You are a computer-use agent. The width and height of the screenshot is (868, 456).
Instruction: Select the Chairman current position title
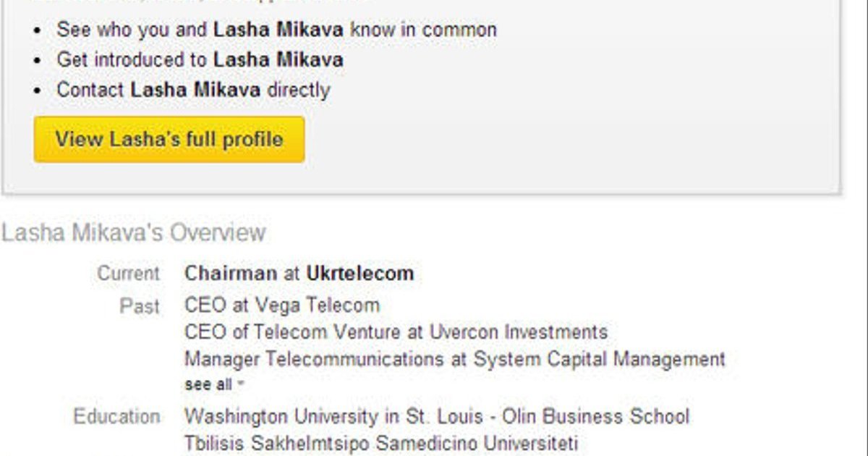[x=230, y=274]
